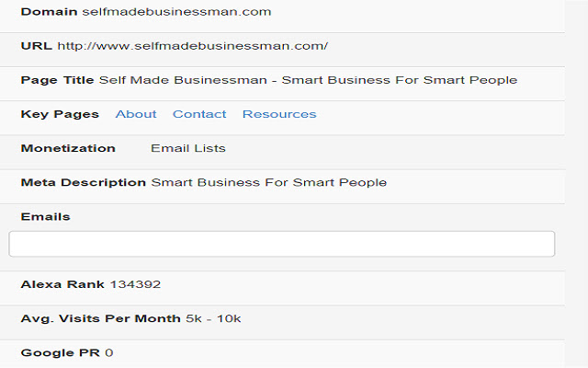Click the Meta Description label
This screenshot has height=368, width=588.
[84, 182]
